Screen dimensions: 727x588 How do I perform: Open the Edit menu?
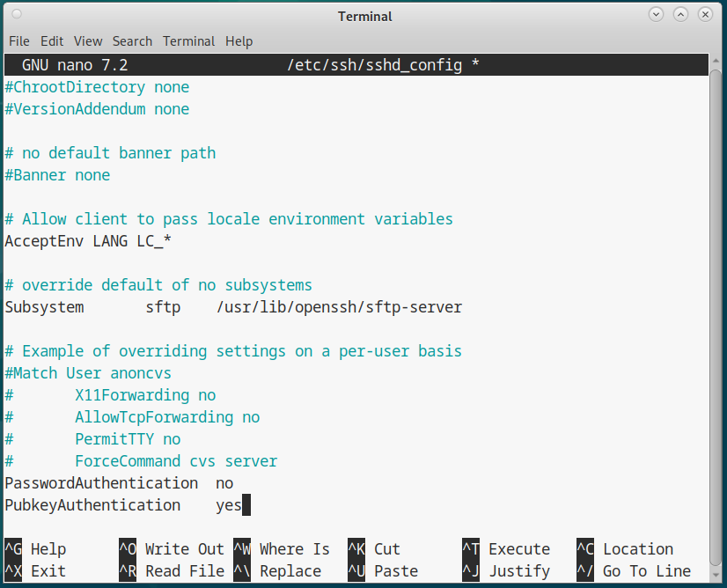point(52,41)
